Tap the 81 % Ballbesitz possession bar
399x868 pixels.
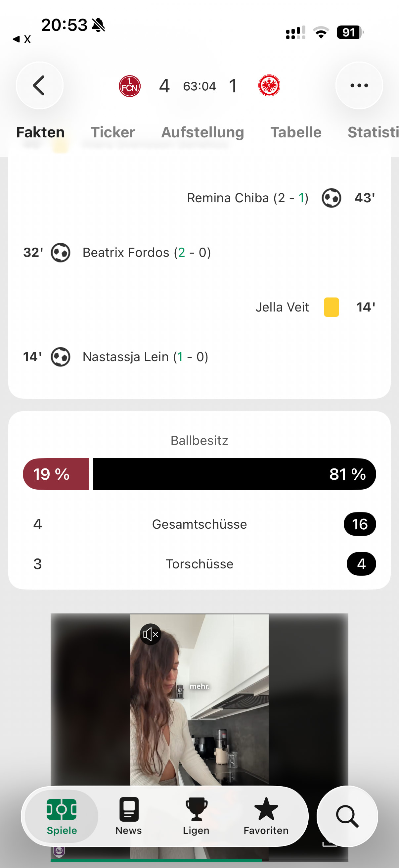234,474
